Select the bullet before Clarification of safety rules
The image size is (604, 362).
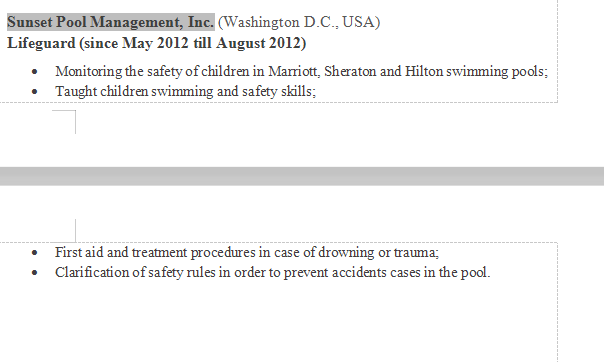35,273
